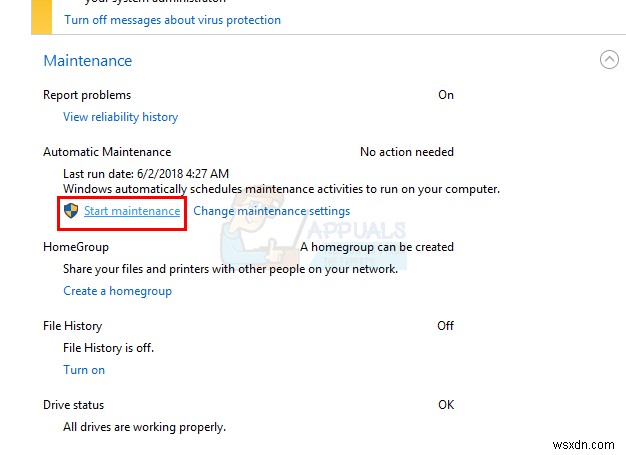Open the View reliability history link

coord(120,117)
